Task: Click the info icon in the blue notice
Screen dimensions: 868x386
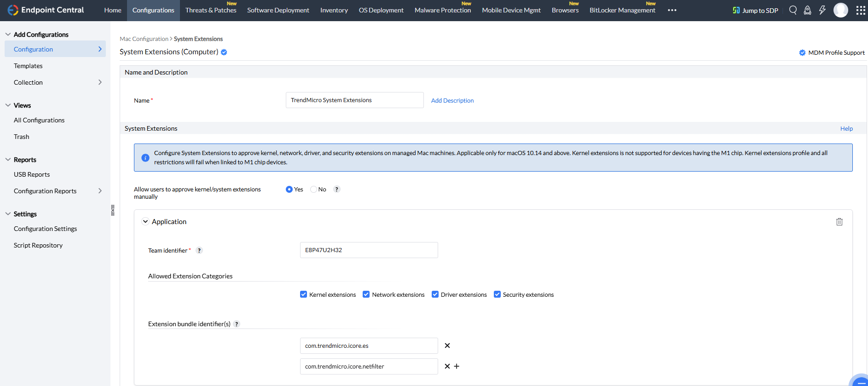Action: pyautogui.click(x=145, y=158)
